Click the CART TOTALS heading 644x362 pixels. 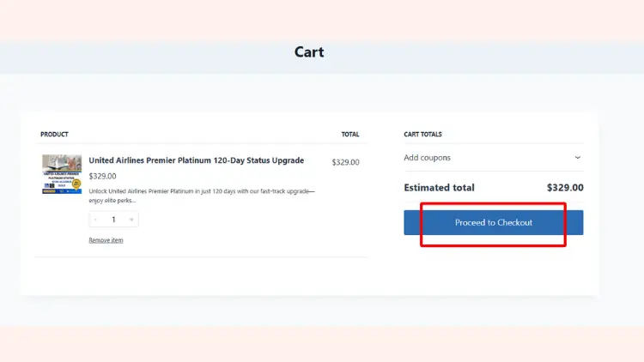coord(422,134)
